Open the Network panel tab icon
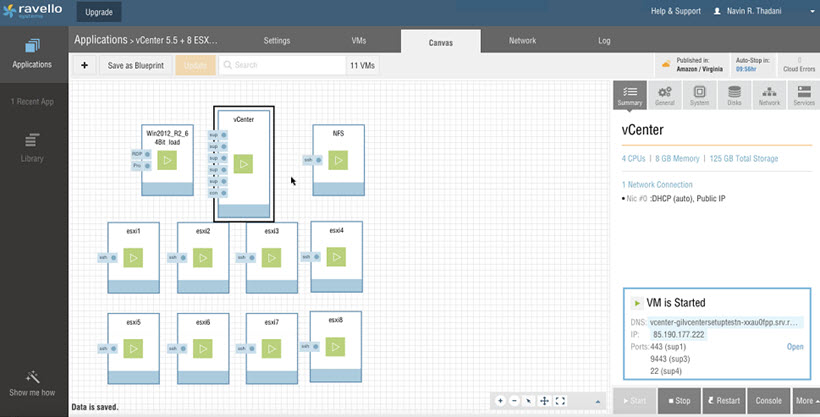This screenshot has height=417, width=820. (x=769, y=95)
